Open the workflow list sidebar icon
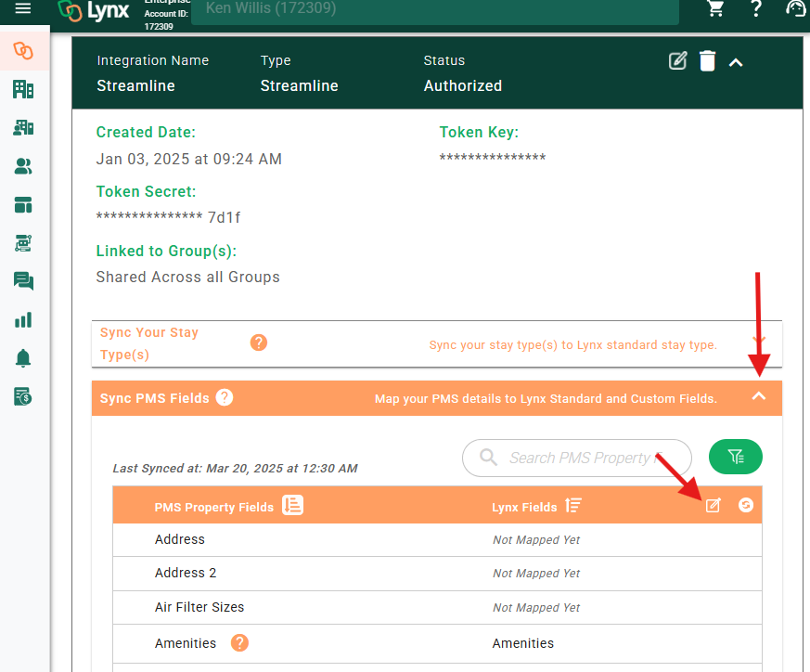Image resolution: width=810 pixels, height=672 pixels. click(x=23, y=243)
